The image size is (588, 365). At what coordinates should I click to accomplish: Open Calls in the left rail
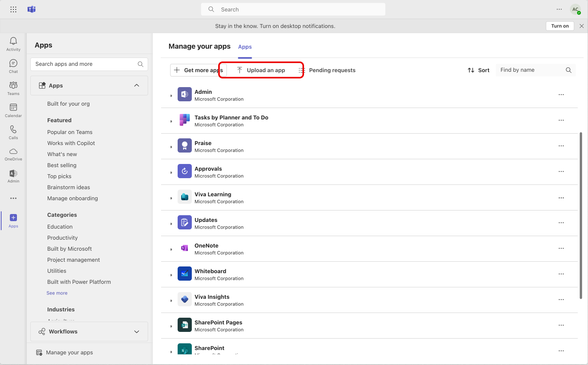coord(13,132)
